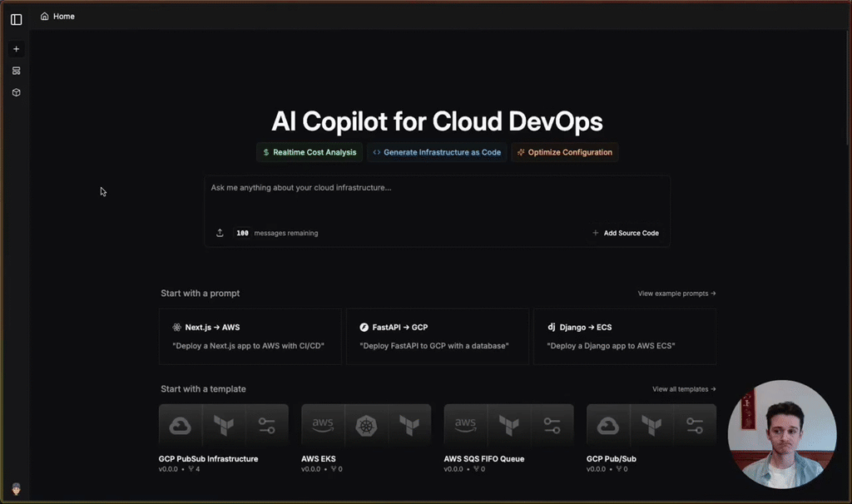The width and height of the screenshot is (852, 504).
Task: Click the Terraform icon on the GCP PubSub Infrastructure card
Action: point(223,425)
